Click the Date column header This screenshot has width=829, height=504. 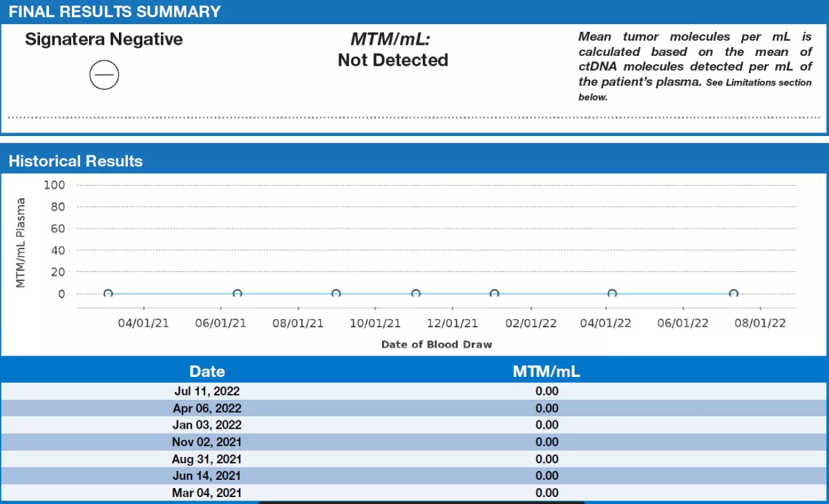tap(207, 371)
